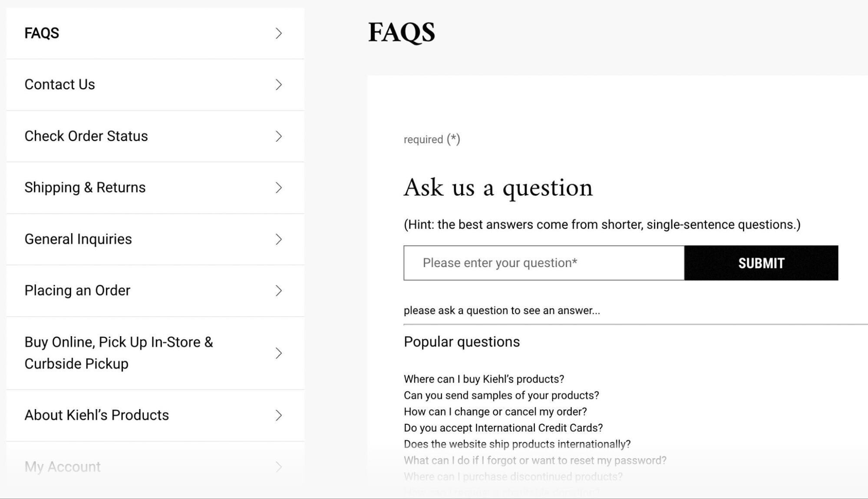Screen dimensions: 868x499
Task: Click on the question input field
Action: click(x=544, y=262)
